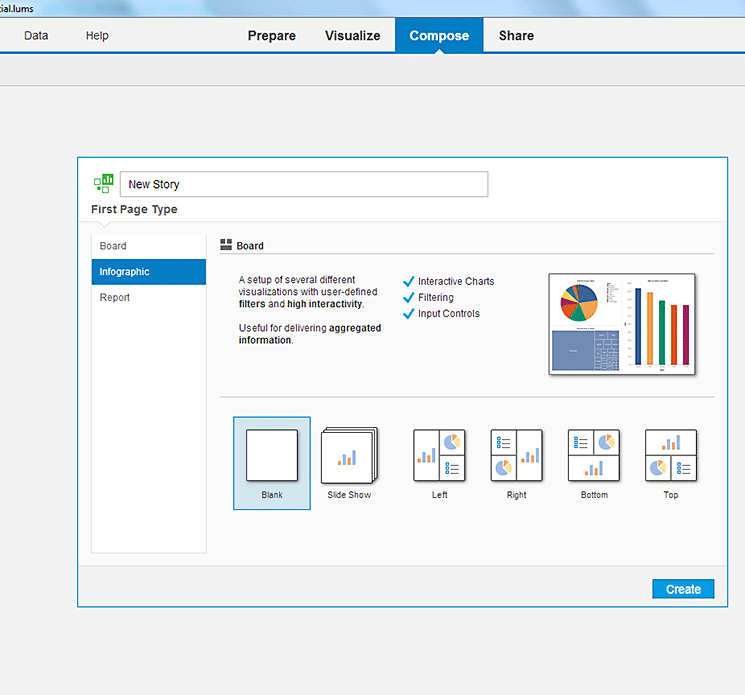Screen dimensions: 745x695
Task: Choose the Slide Show layout icon
Action: pos(349,456)
